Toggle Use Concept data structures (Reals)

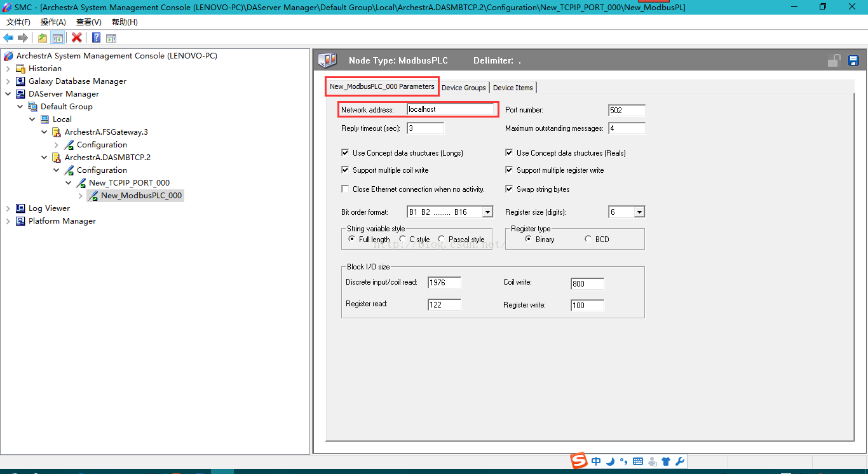click(509, 152)
